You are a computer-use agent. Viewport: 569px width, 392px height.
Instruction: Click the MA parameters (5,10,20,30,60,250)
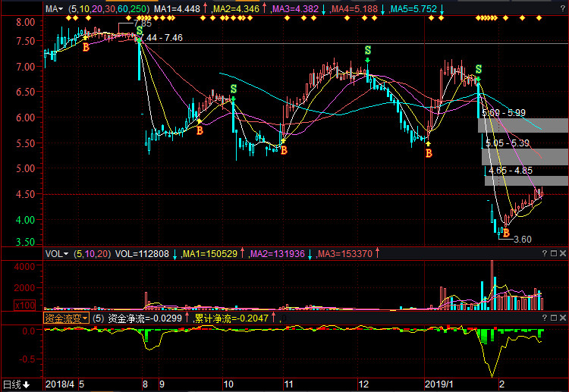[108, 9]
